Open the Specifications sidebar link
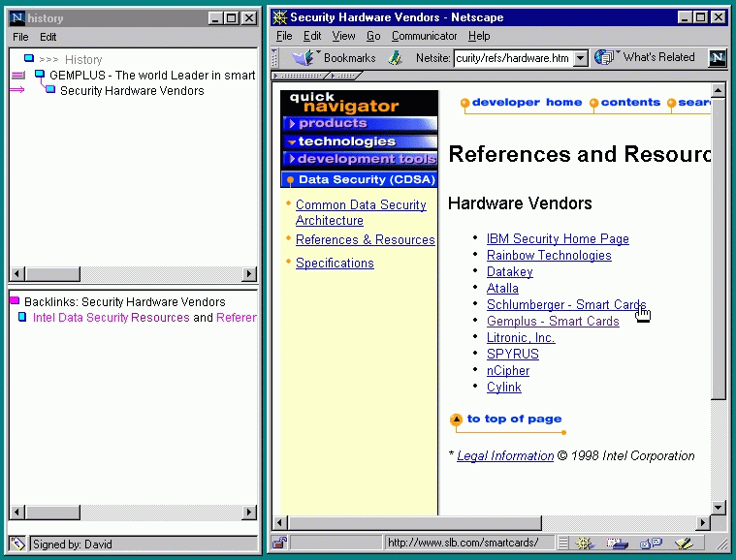The image size is (736, 560). click(335, 264)
